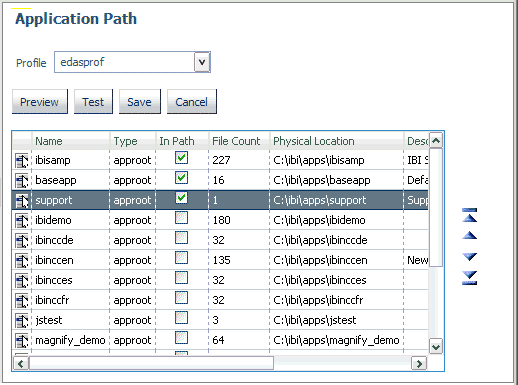The image size is (518, 385).
Task: Click file count 135 cell
Action: click(239, 260)
